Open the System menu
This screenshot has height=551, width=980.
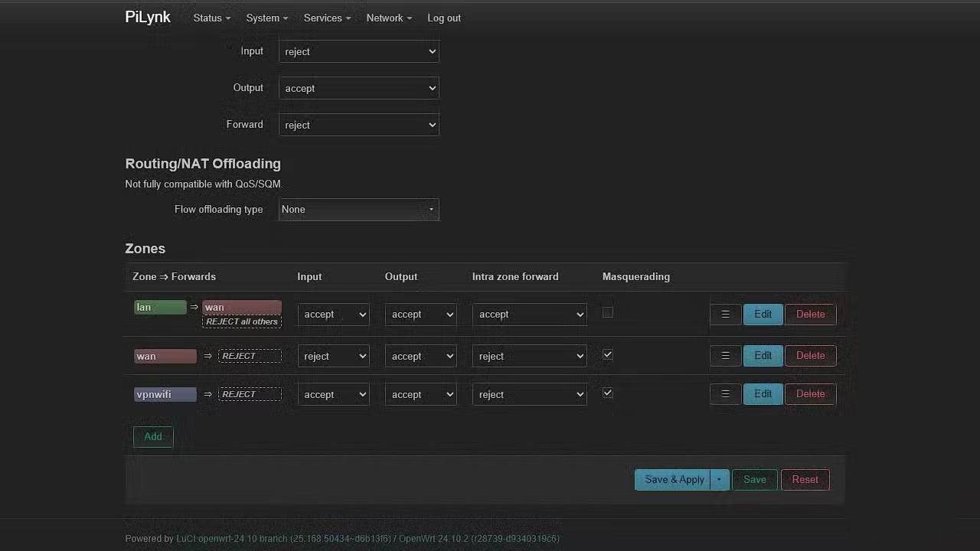(266, 18)
